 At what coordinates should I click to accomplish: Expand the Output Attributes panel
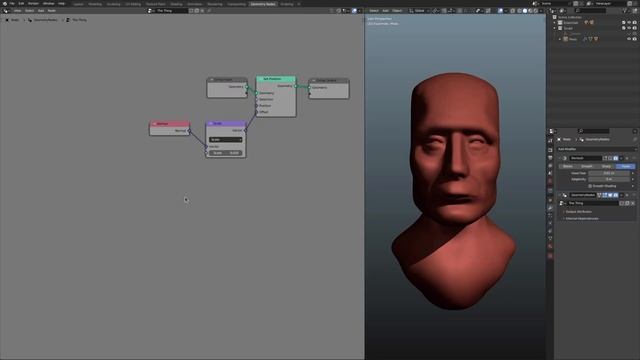[x=579, y=212]
